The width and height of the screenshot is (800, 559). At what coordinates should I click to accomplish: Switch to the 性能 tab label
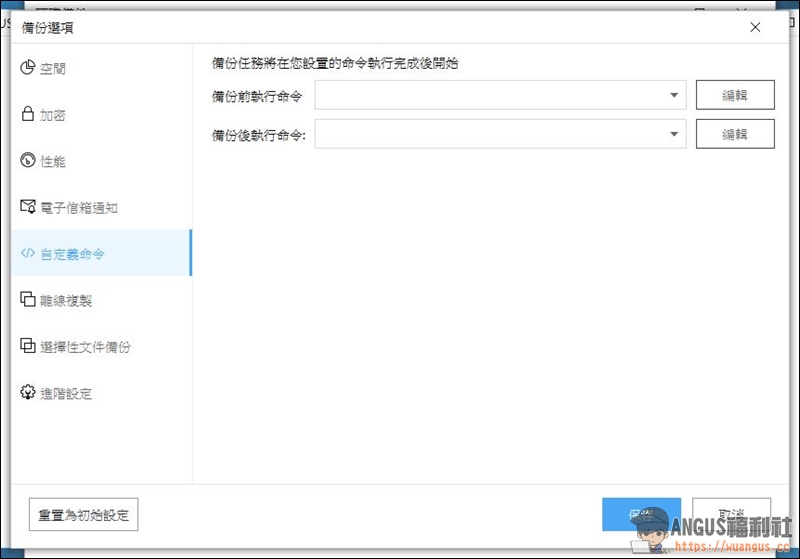point(53,162)
